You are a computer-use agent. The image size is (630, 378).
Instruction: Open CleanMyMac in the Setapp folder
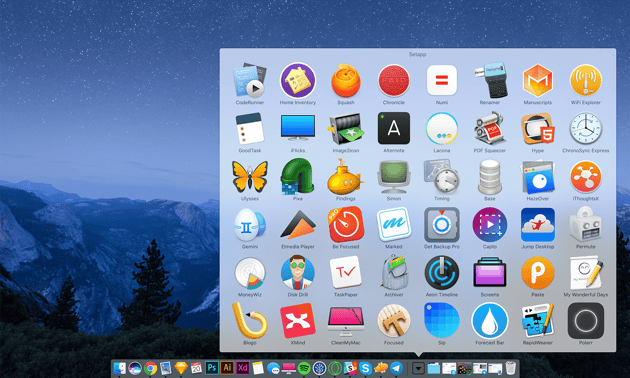tap(346, 321)
